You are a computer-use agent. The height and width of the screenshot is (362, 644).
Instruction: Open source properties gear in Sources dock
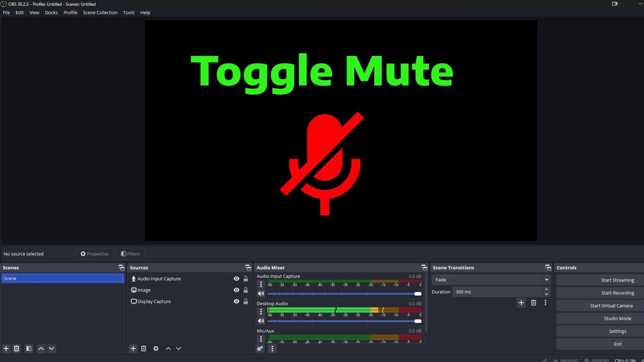(156, 348)
